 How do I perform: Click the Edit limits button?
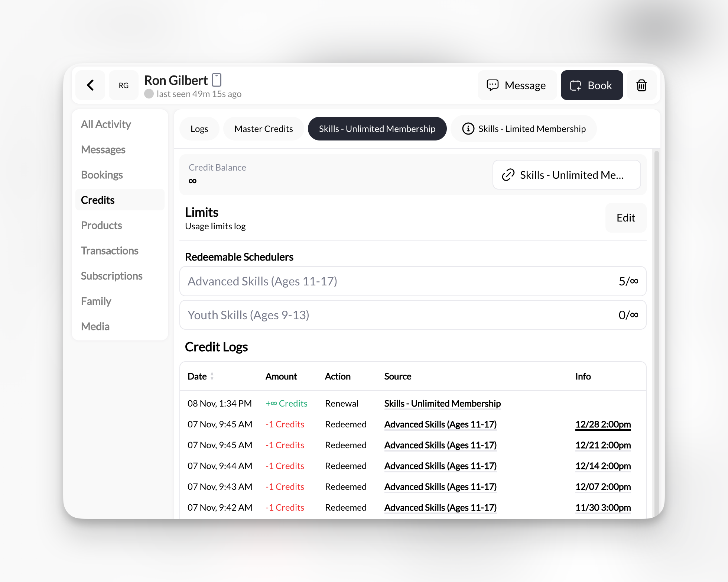(x=625, y=218)
